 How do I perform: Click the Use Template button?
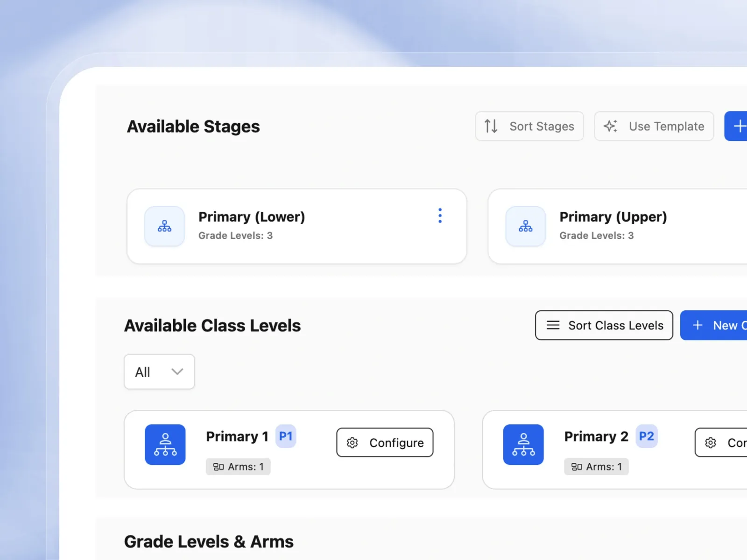point(654,126)
